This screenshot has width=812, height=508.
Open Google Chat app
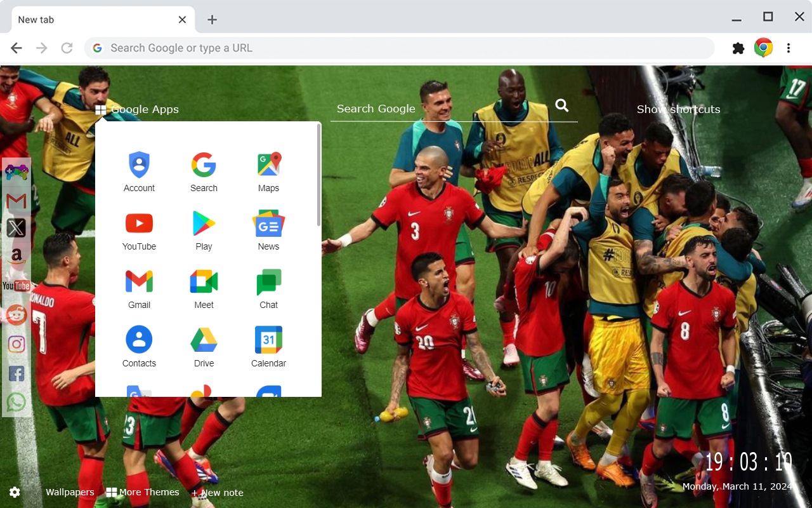click(268, 289)
